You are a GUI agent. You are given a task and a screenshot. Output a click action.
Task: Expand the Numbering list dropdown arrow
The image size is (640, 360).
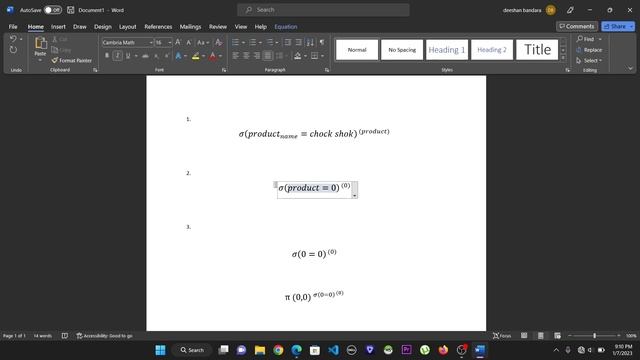coord(260,42)
